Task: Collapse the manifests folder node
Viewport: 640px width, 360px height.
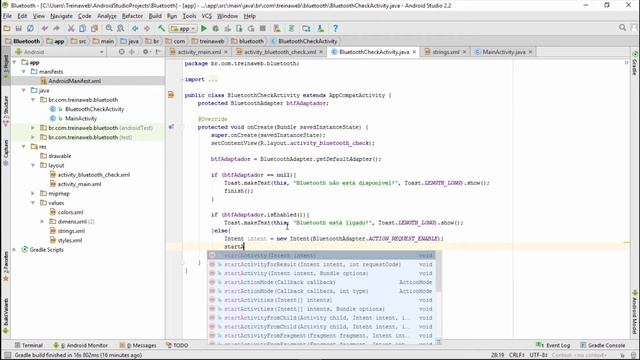Action: pos(24,72)
